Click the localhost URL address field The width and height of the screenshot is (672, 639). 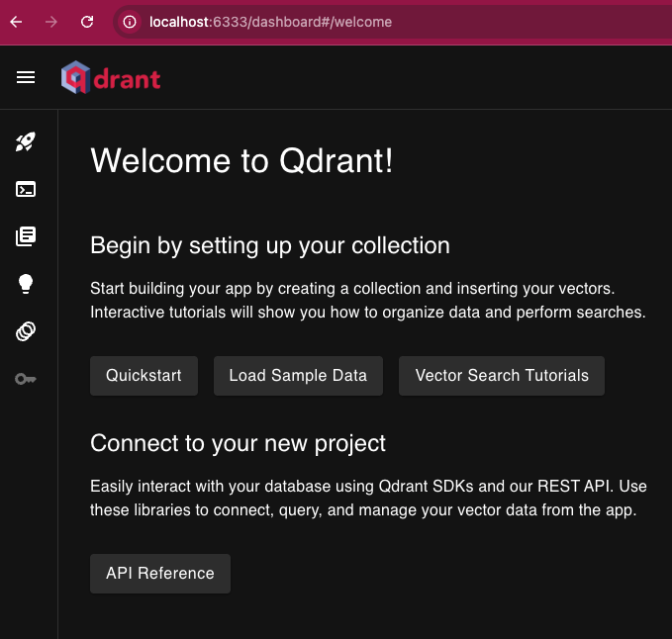(x=396, y=22)
